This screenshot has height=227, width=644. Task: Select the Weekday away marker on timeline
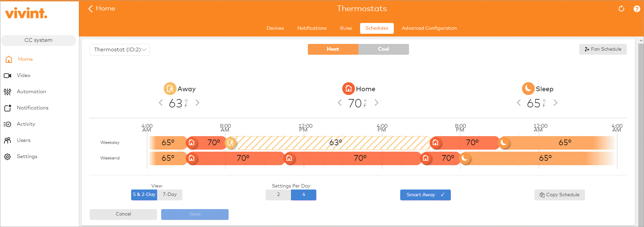[x=231, y=143]
